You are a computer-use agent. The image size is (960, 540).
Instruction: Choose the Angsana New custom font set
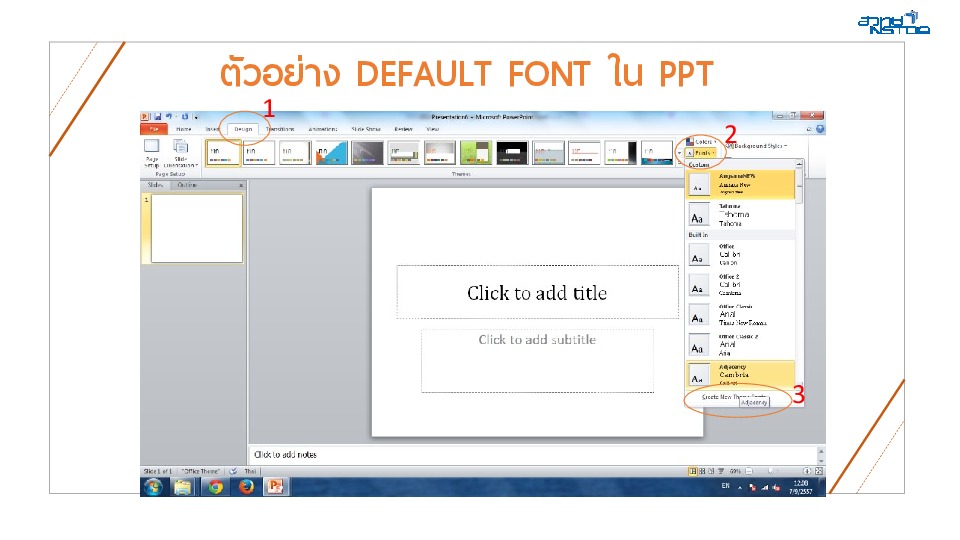coord(740,184)
